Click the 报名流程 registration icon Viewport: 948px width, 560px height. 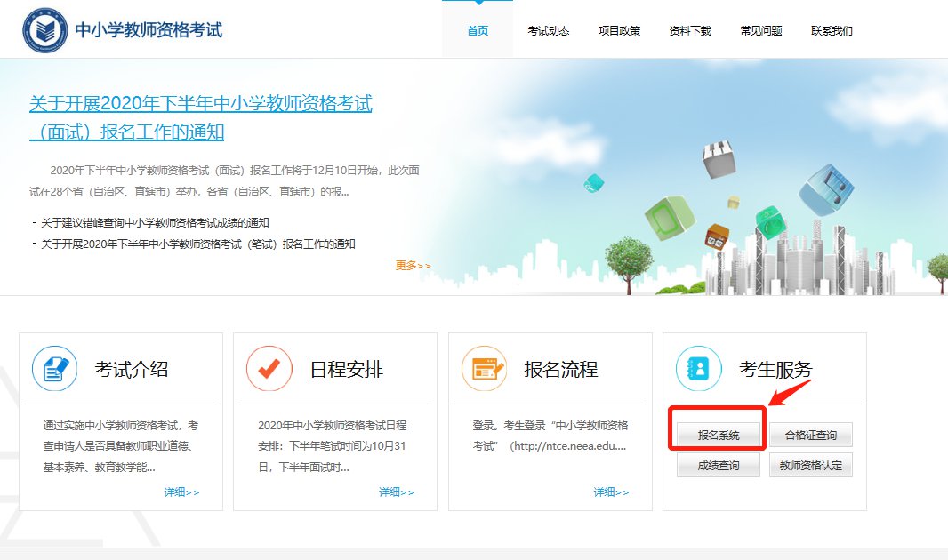(484, 368)
